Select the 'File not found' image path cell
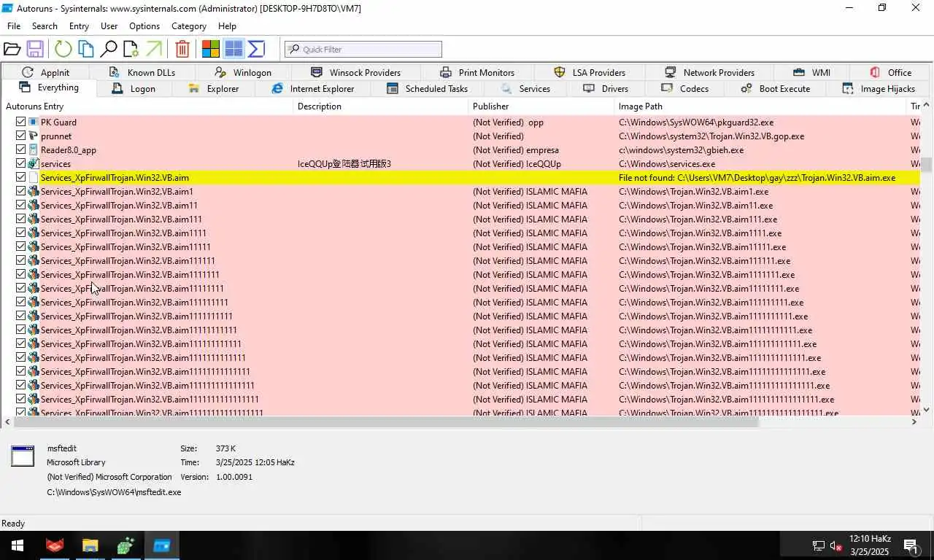 point(757,177)
